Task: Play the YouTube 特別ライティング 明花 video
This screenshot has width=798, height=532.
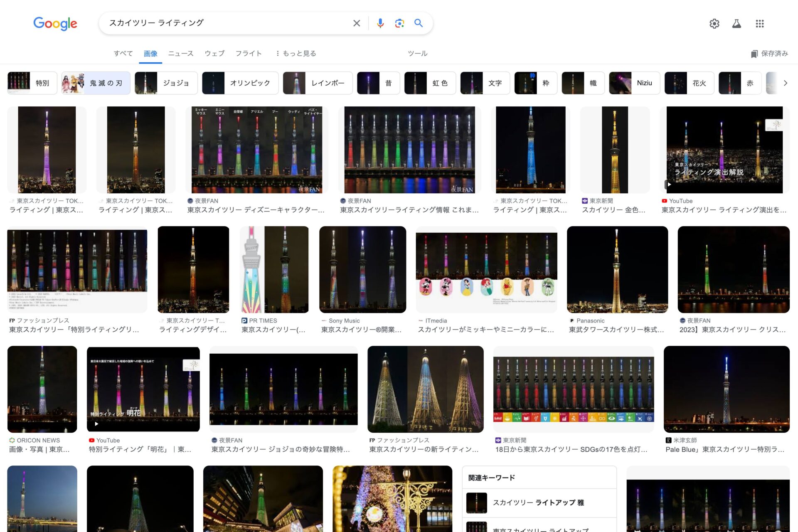Action: click(143, 389)
